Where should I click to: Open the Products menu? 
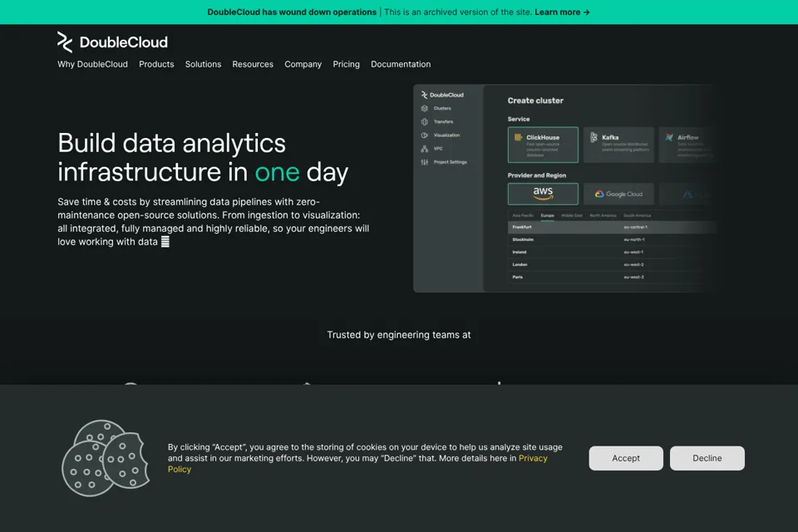[x=156, y=64]
